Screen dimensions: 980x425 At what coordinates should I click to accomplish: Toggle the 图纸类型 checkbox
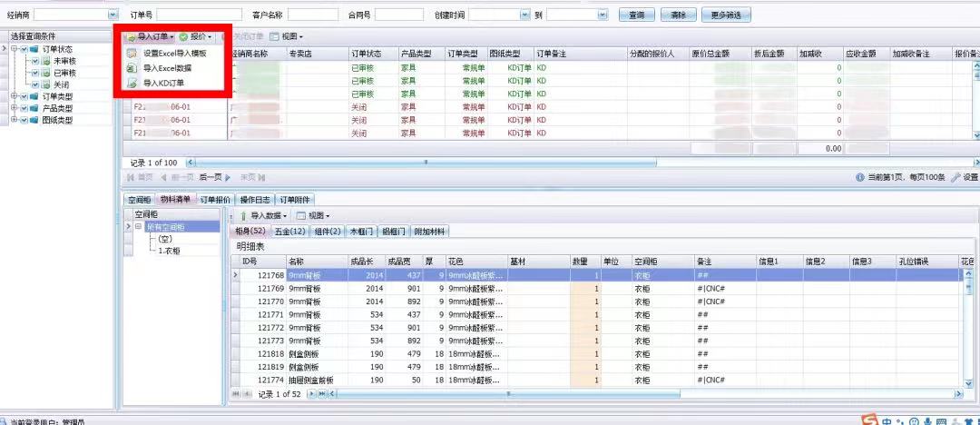[24, 120]
